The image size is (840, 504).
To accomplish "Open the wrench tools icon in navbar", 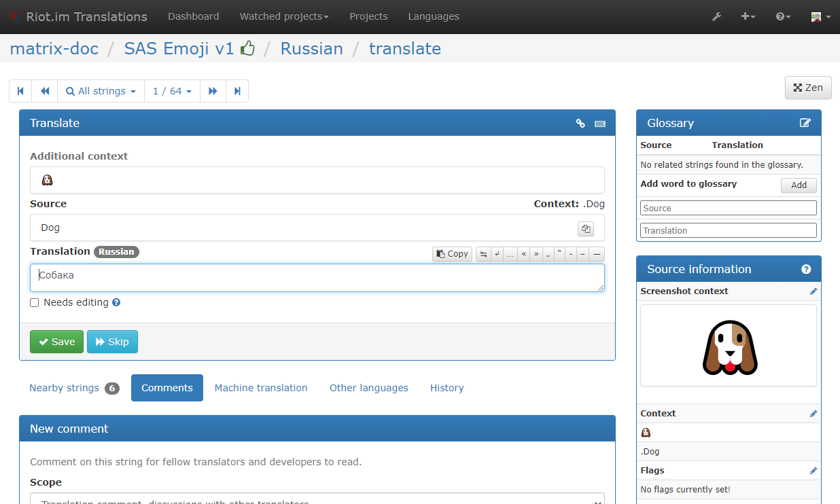I will coord(716,16).
